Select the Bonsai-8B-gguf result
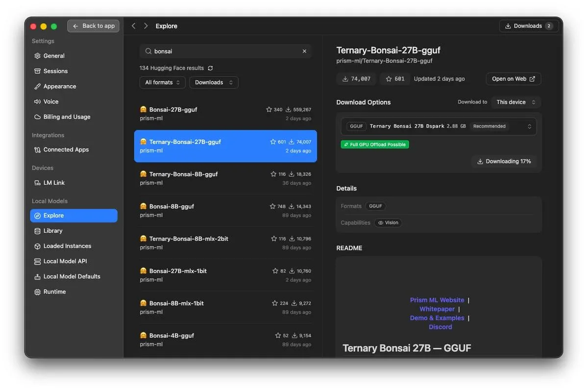The image size is (588, 391). tap(225, 211)
